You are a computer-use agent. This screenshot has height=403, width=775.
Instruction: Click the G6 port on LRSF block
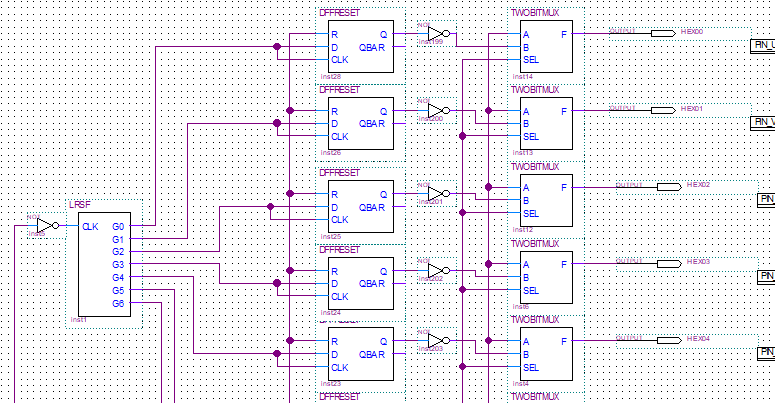pyautogui.click(x=118, y=303)
